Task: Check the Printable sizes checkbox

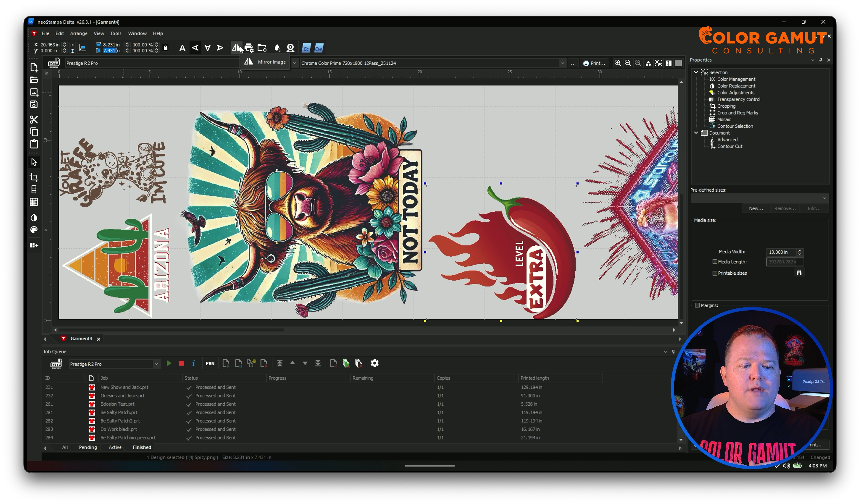Action: [715, 273]
